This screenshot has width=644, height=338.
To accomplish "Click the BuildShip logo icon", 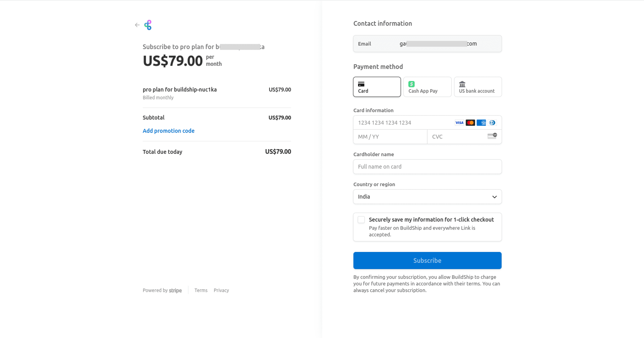I will pos(148,24).
